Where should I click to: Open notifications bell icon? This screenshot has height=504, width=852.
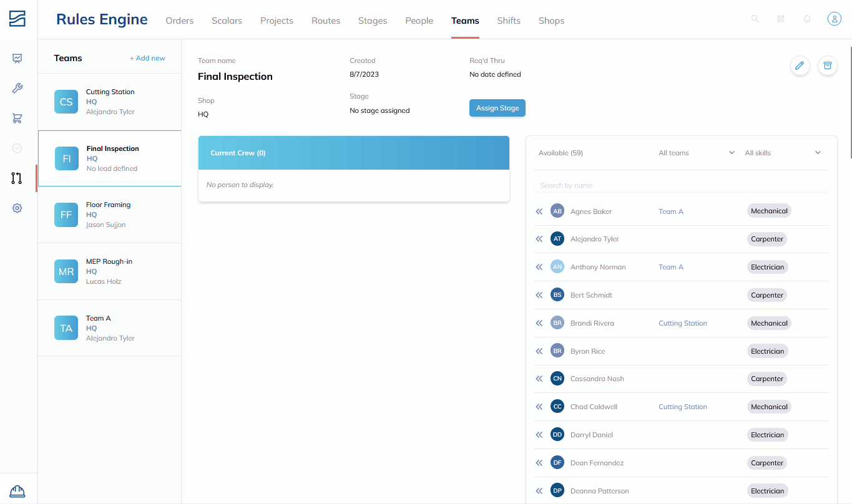(x=807, y=19)
